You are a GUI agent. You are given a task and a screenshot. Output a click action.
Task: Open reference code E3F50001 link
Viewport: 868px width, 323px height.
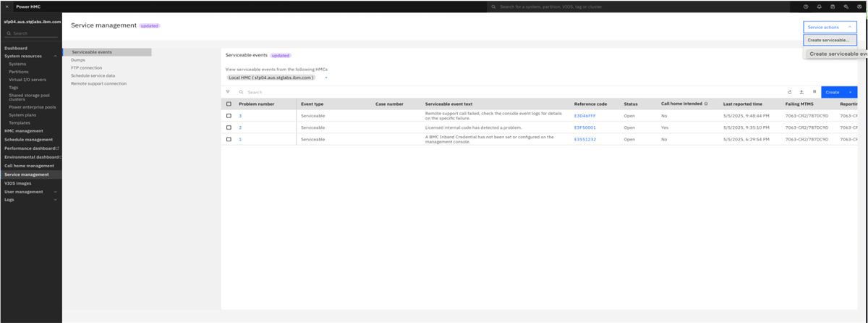[x=585, y=127]
